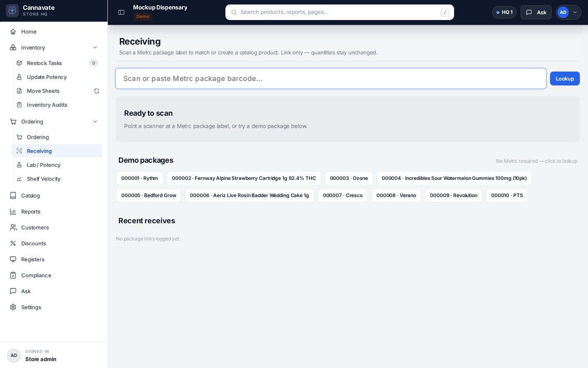The image size is (588, 368).
Task: Click the blue Lookup button
Action: [x=565, y=79]
